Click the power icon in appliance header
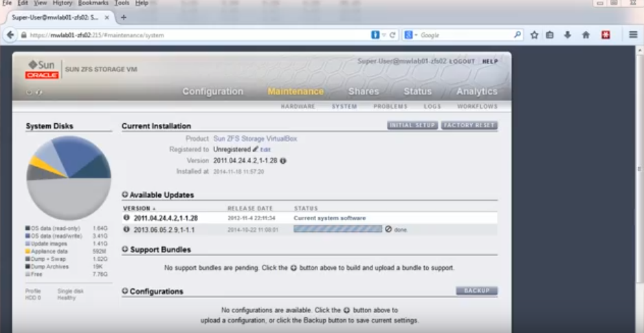 click(29, 92)
